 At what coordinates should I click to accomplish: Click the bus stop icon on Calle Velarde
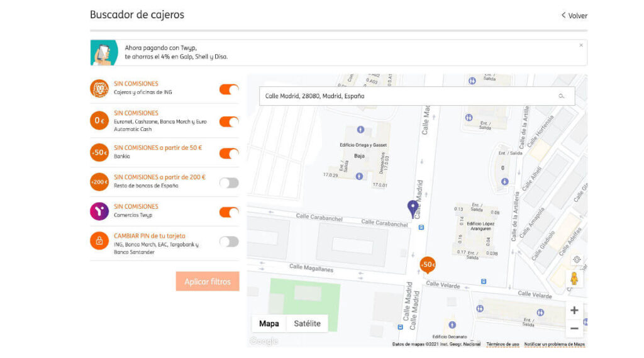coord(484,281)
